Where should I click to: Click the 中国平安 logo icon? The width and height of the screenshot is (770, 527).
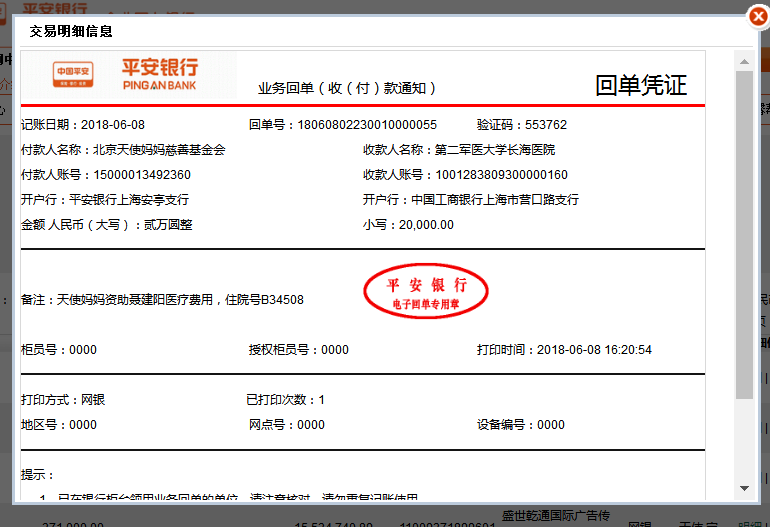[73, 75]
